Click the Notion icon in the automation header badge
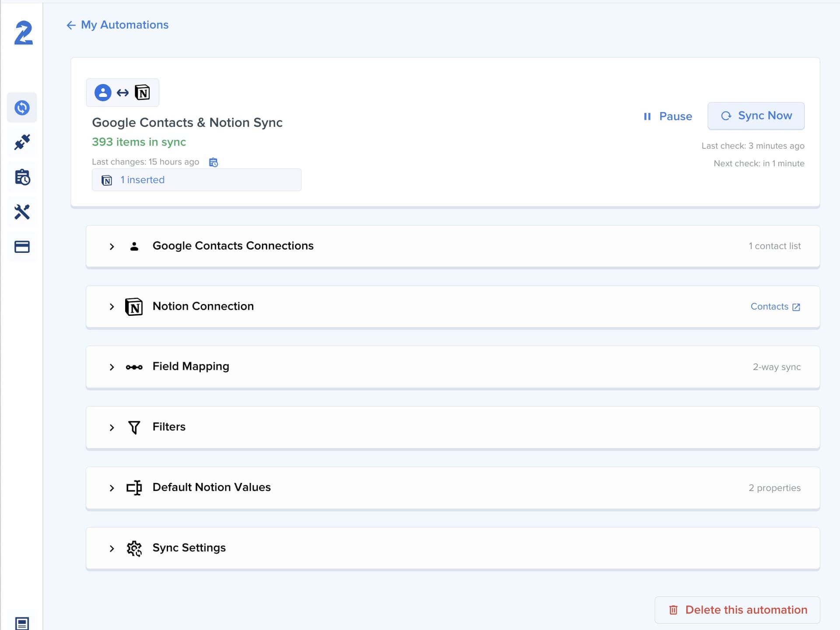The height and width of the screenshot is (630, 840). click(143, 92)
